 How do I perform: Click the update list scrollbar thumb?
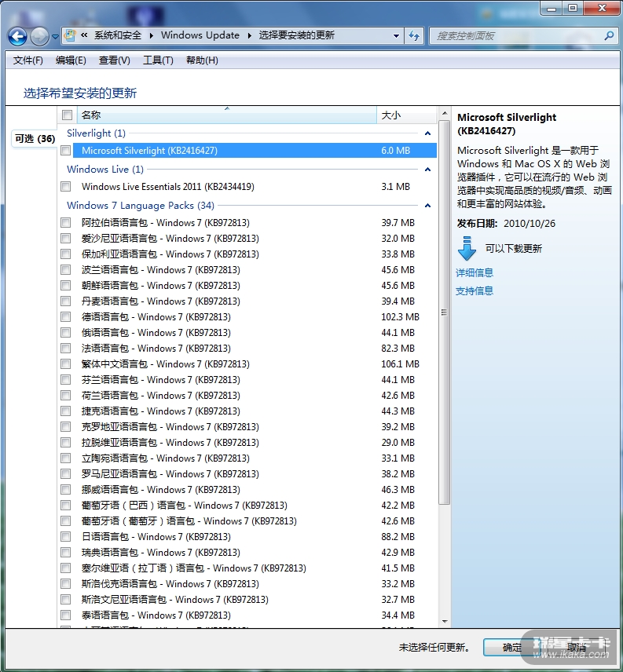coord(444,312)
